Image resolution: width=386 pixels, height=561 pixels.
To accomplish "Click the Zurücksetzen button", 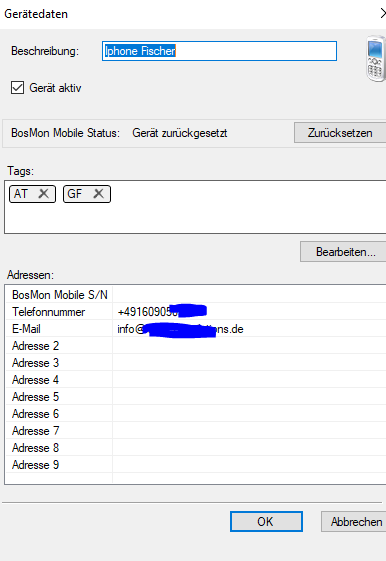I will coord(340,133).
